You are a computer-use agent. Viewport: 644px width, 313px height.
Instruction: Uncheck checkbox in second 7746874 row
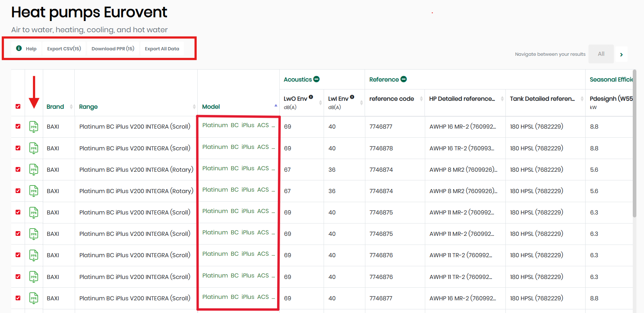(x=18, y=191)
